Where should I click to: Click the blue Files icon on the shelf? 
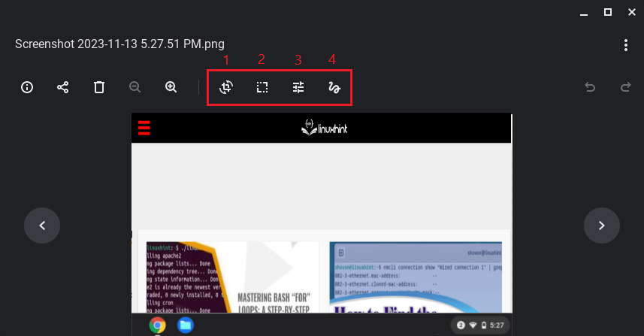[186, 325]
